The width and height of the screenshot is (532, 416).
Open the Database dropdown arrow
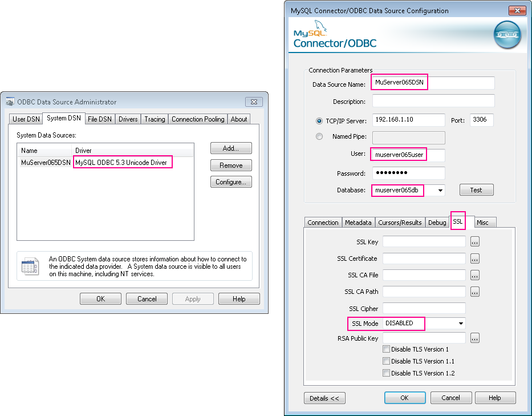[440, 191]
